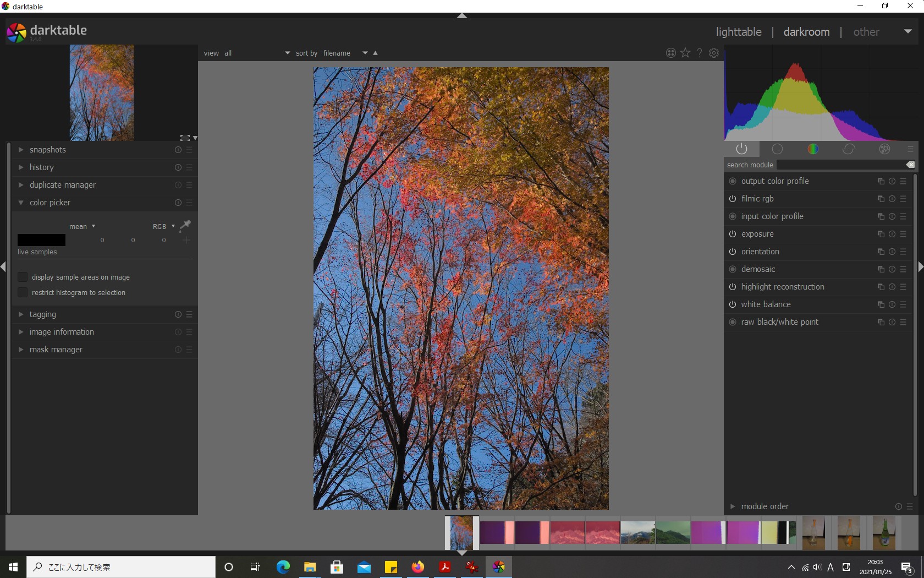The image size is (924, 578).
Task: Click the search module input field
Action: point(840,165)
